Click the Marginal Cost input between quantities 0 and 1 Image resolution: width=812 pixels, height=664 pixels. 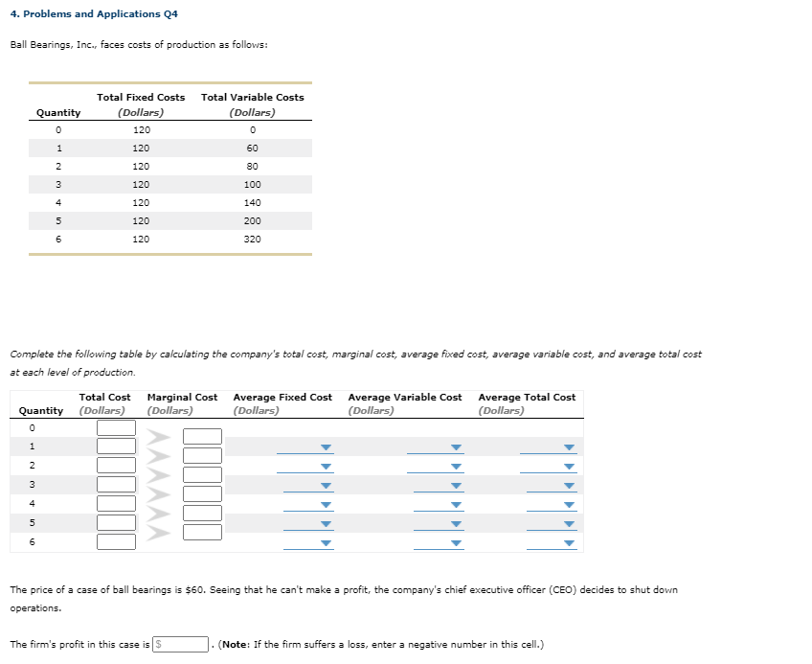(201, 437)
